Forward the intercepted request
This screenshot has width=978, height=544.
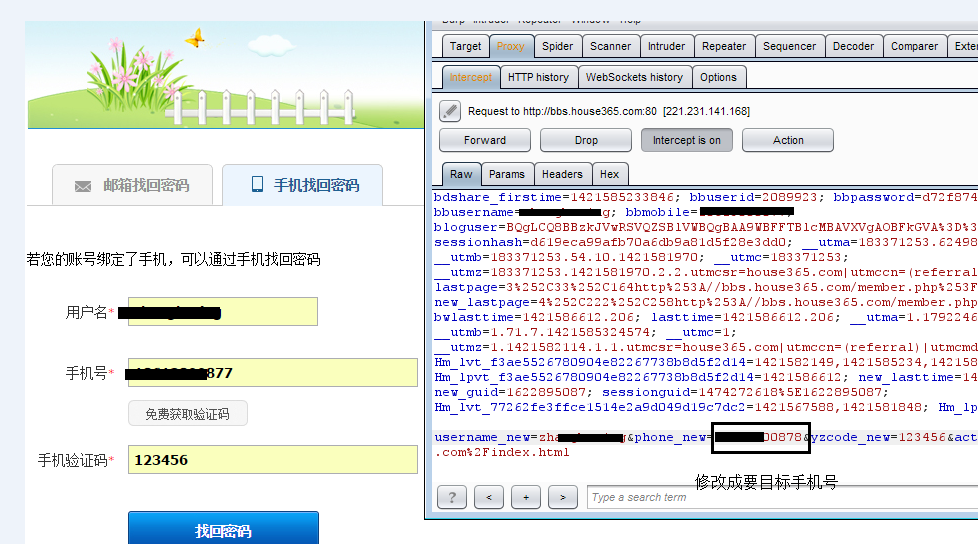(x=485, y=140)
